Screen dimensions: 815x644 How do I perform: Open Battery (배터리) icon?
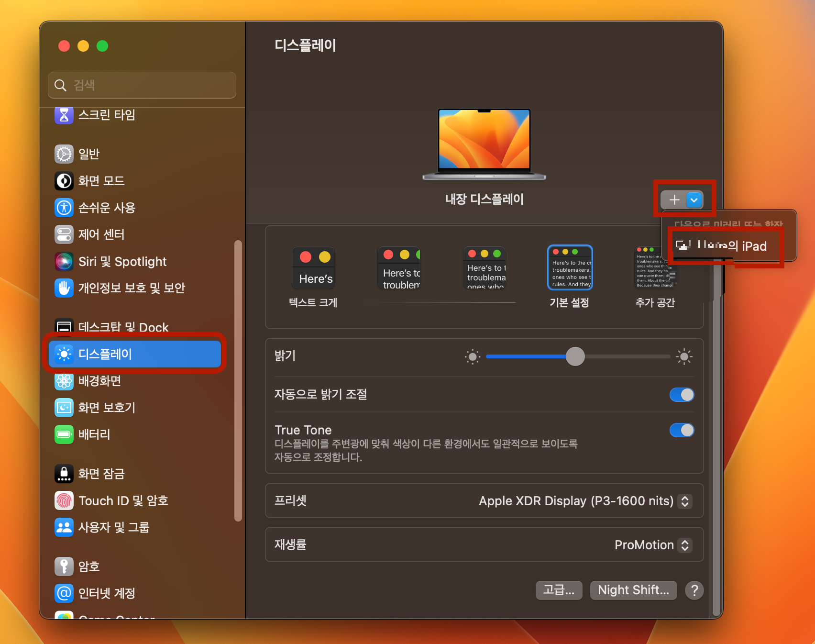[64, 434]
